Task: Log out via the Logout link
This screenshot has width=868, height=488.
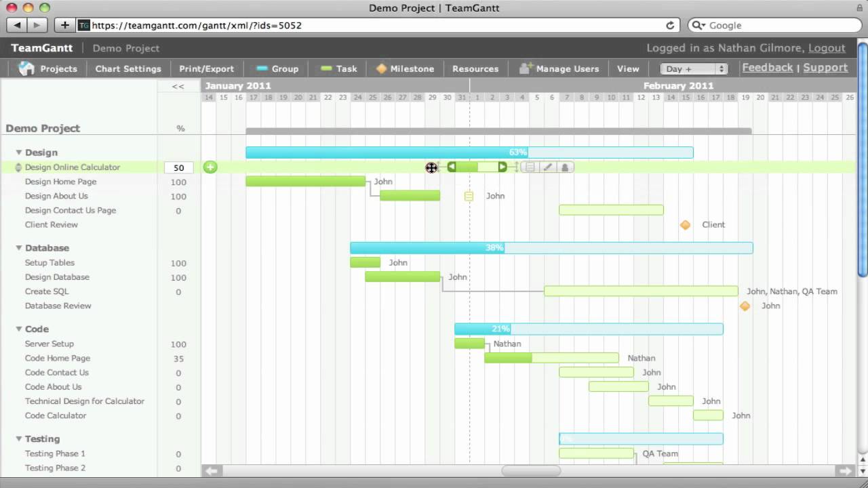Action: click(827, 48)
